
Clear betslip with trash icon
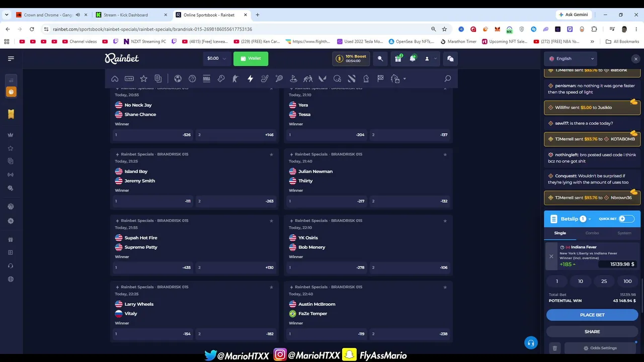pyautogui.click(x=554, y=348)
